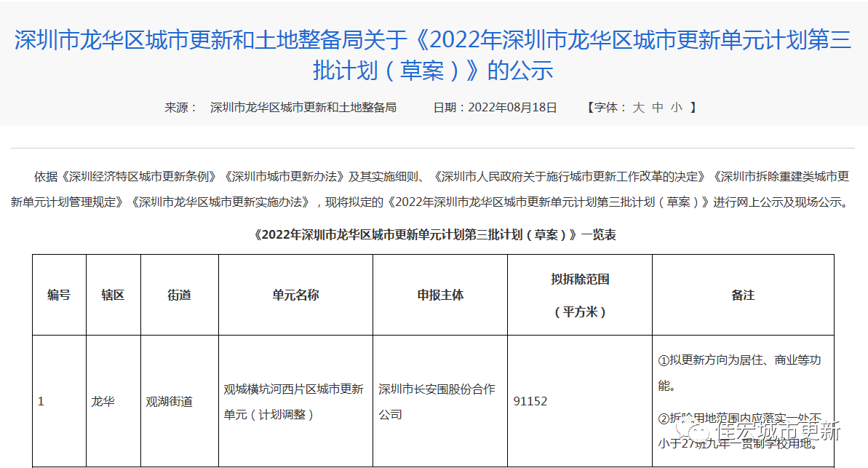Select the 观湖街道 table cell

170,402
